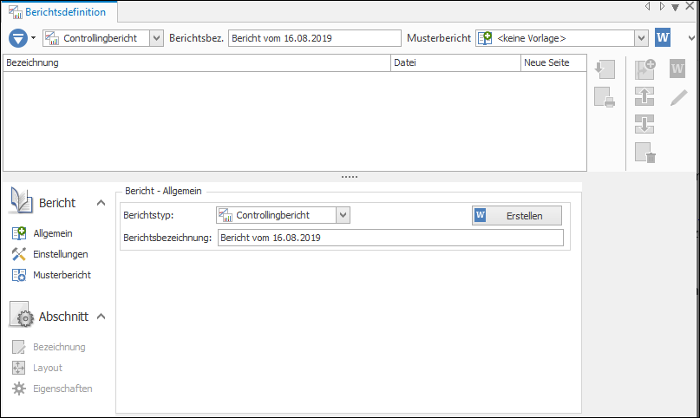
Task: Open Einstellungen in the Bericht navigation
Action: coord(61,255)
